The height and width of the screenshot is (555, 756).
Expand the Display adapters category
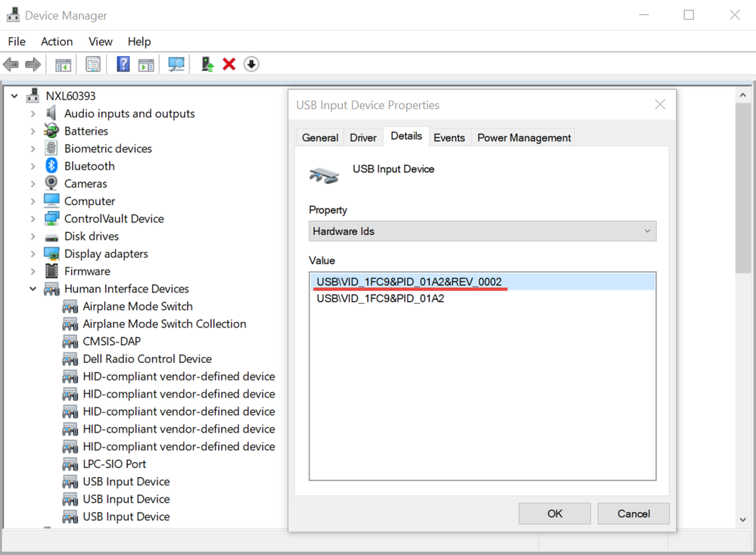coord(33,254)
